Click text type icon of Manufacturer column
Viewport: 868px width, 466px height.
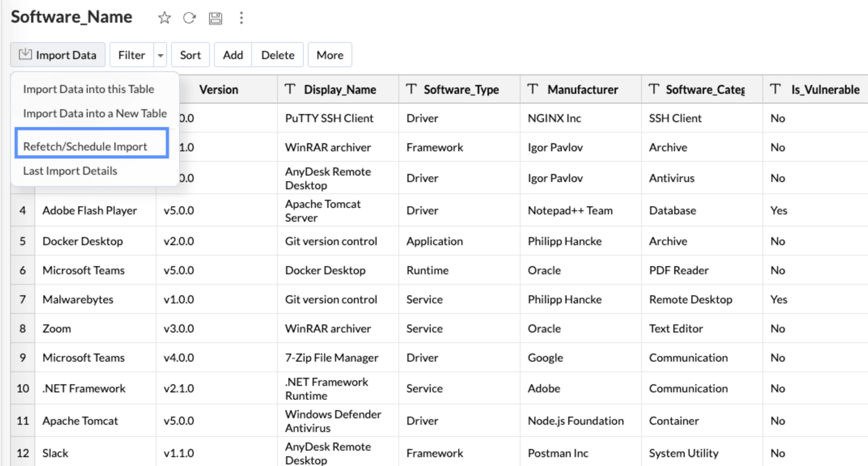533,89
